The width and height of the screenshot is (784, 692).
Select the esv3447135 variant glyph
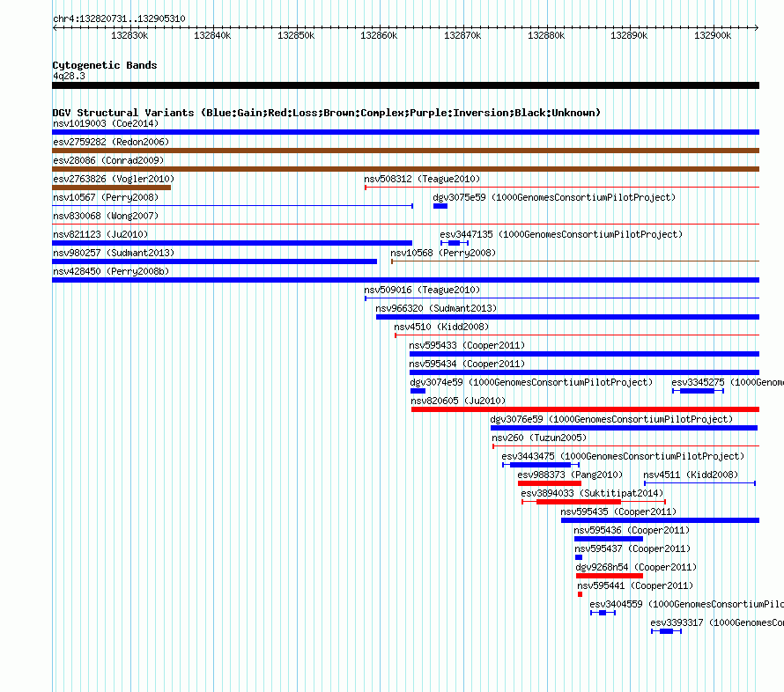pyautogui.click(x=454, y=243)
